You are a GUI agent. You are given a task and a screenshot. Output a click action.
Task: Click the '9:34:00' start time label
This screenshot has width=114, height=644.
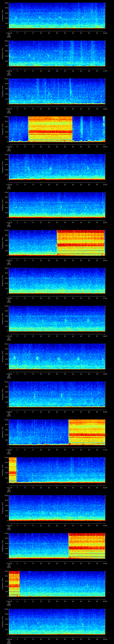pos(9,223)
